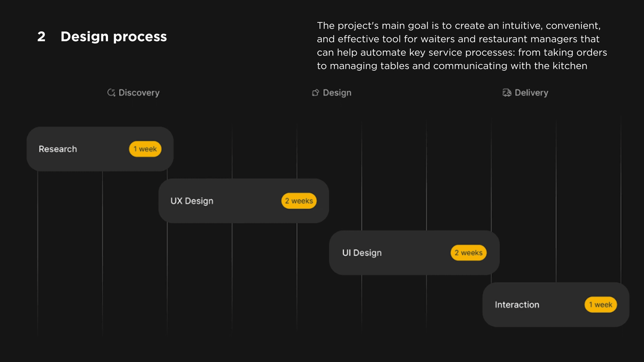Click the Interaction label text
The height and width of the screenshot is (362, 644).
pos(517,305)
